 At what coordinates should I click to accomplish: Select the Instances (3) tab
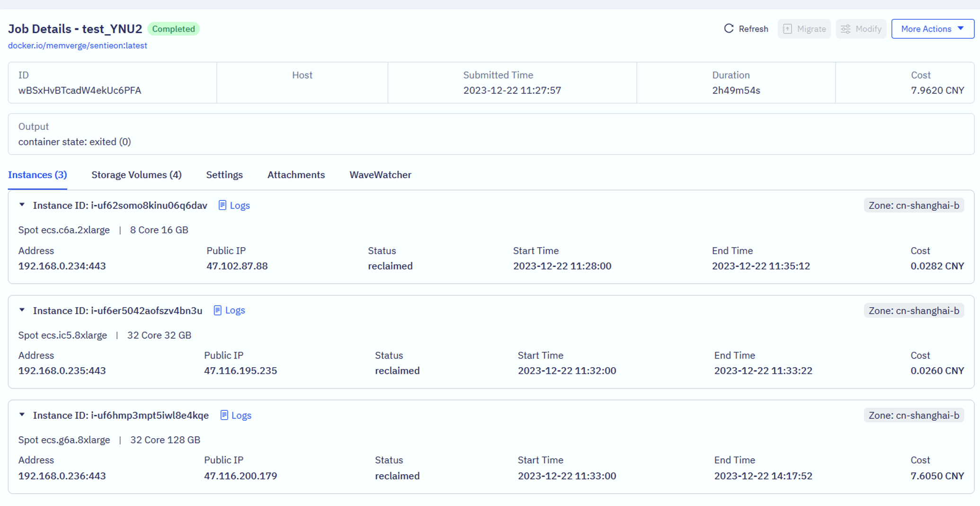(37, 175)
